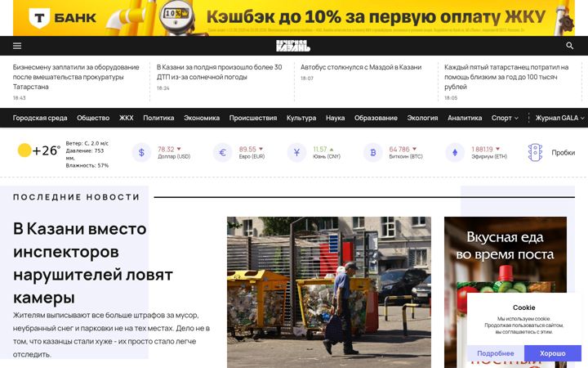Click the Эфириум (ETH) rate 1 881.19

483,149
